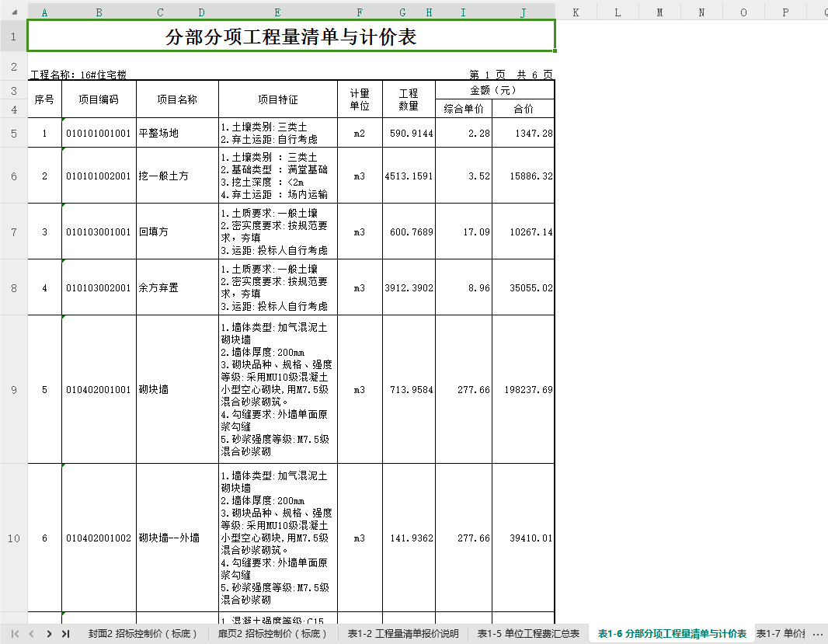Open the 表1-2 工程量清单报价说明 tab
The width and height of the screenshot is (828, 644).
[403, 633]
